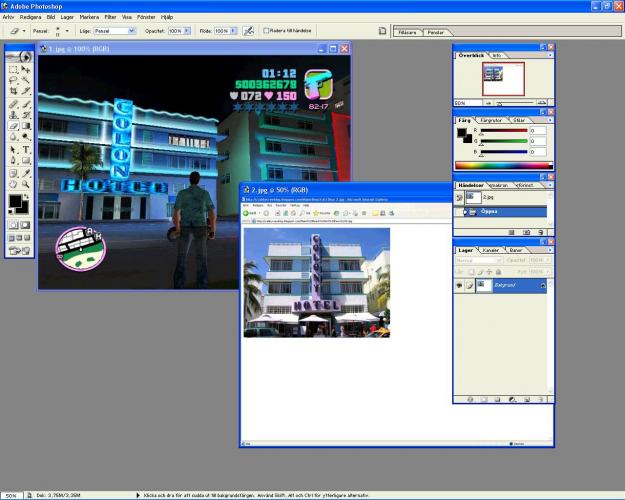Select the rectangular Marquee tool
Screen dimensions: 625x500
click(13, 70)
